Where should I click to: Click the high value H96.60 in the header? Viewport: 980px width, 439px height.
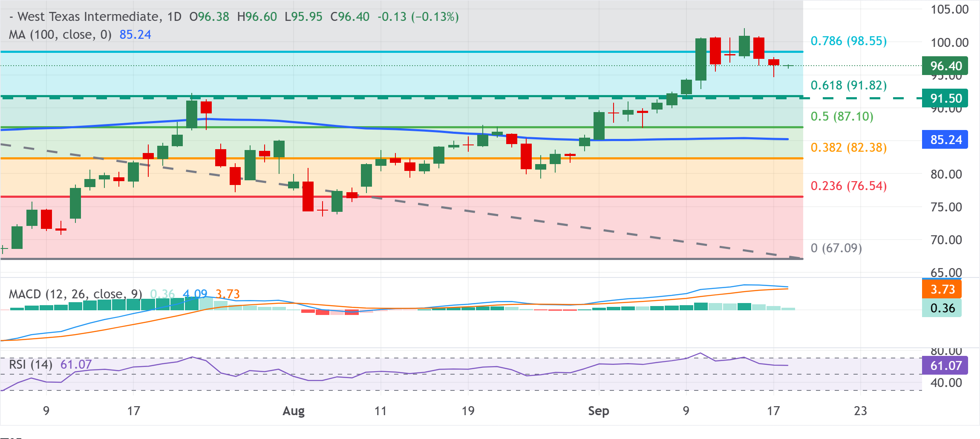click(x=257, y=17)
